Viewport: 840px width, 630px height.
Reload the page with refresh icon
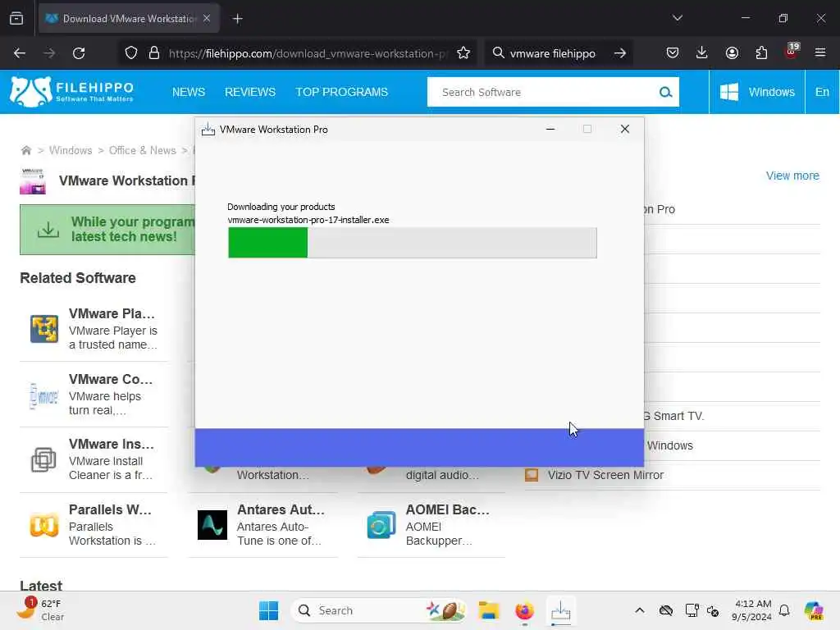pyautogui.click(x=79, y=53)
